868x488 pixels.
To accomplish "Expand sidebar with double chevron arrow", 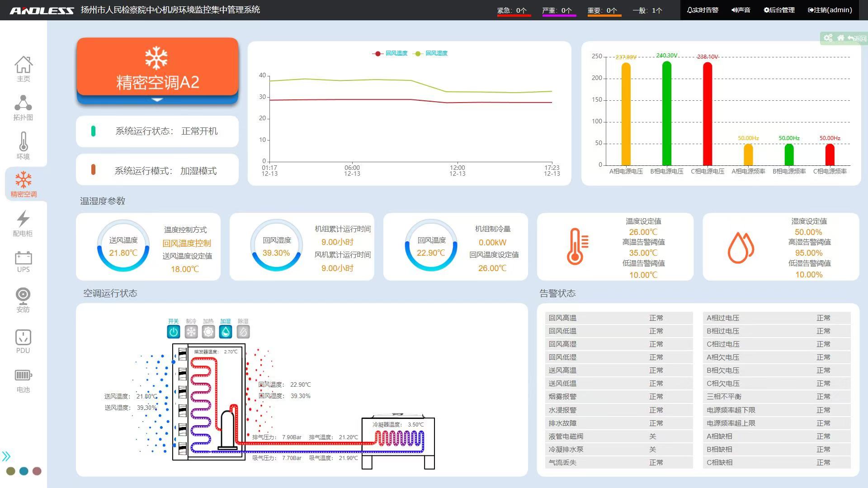I will click(6, 456).
